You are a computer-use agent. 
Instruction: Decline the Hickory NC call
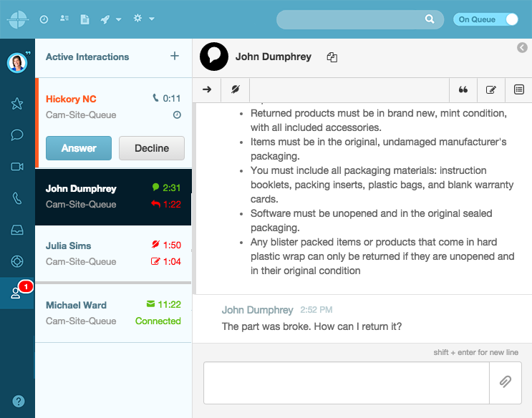[x=152, y=148]
